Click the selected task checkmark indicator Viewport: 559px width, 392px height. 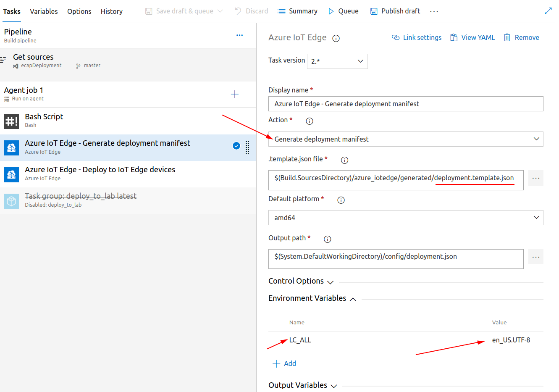point(236,146)
